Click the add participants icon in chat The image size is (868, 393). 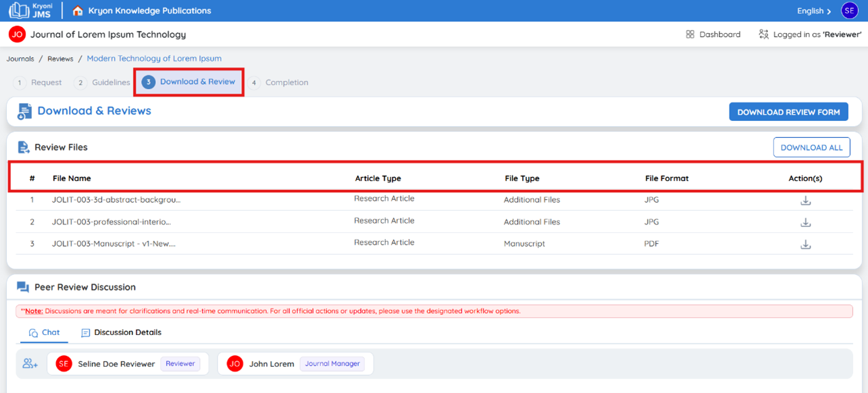30,364
